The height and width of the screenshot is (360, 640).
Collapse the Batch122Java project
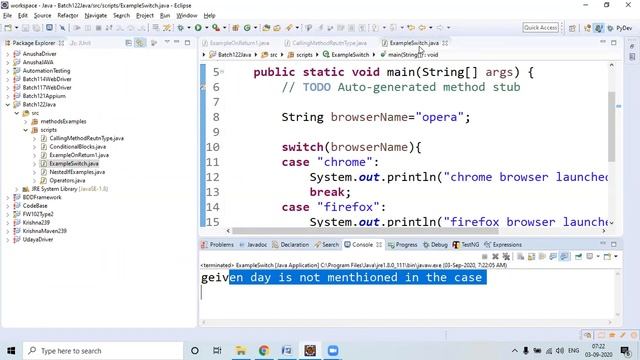tap(7, 104)
